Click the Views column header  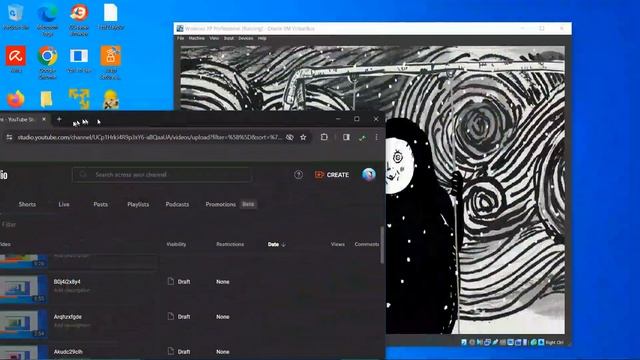click(338, 244)
